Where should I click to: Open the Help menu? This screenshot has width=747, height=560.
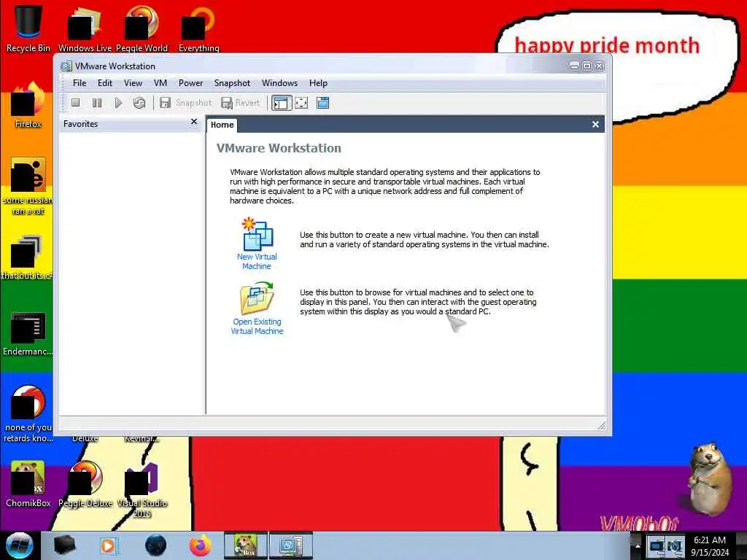318,83
